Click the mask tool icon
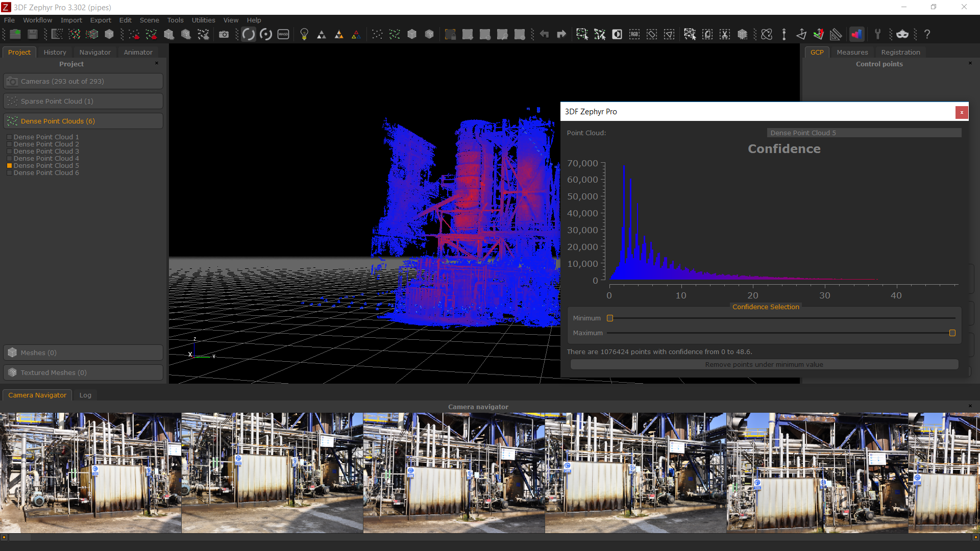Image resolution: width=980 pixels, height=551 pixels. tap(902, 34)
